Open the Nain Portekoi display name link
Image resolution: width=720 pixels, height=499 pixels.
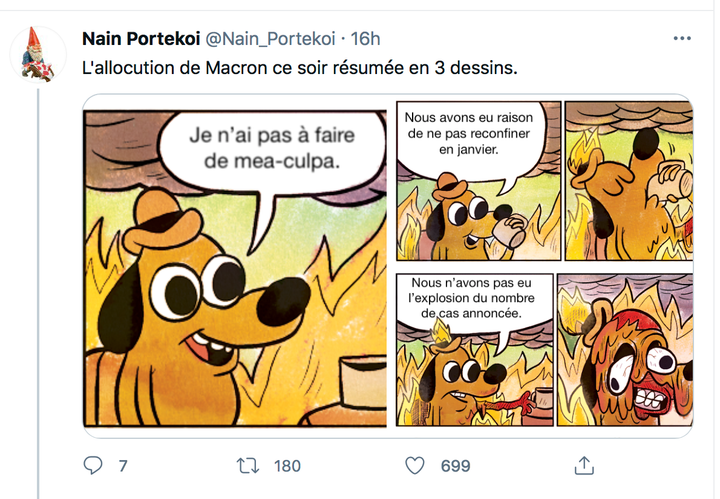pos(140,39)
